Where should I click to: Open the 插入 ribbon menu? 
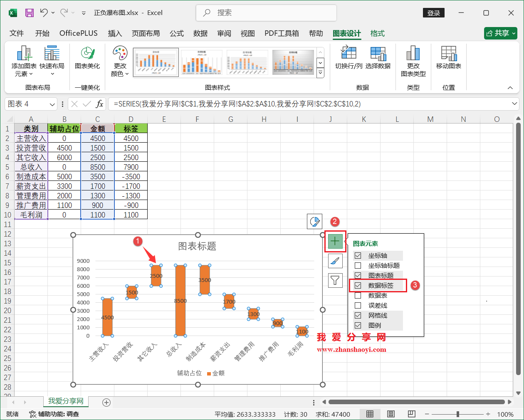[115, 33]
